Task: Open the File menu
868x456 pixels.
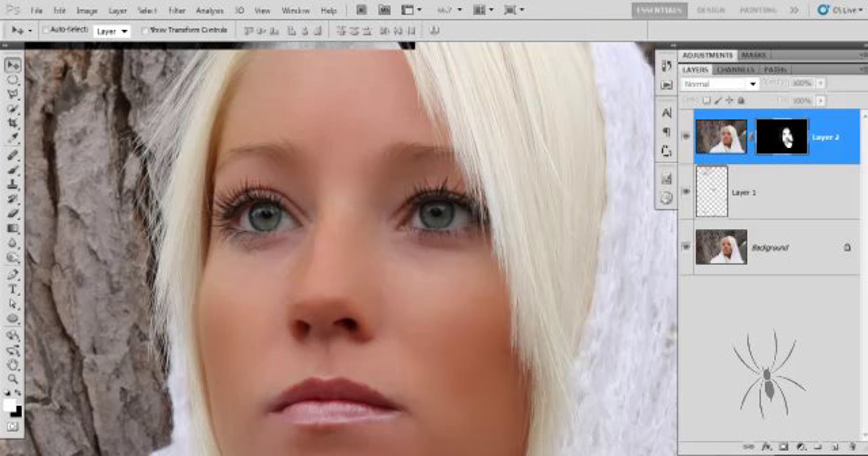Action: tap(37, 10)
